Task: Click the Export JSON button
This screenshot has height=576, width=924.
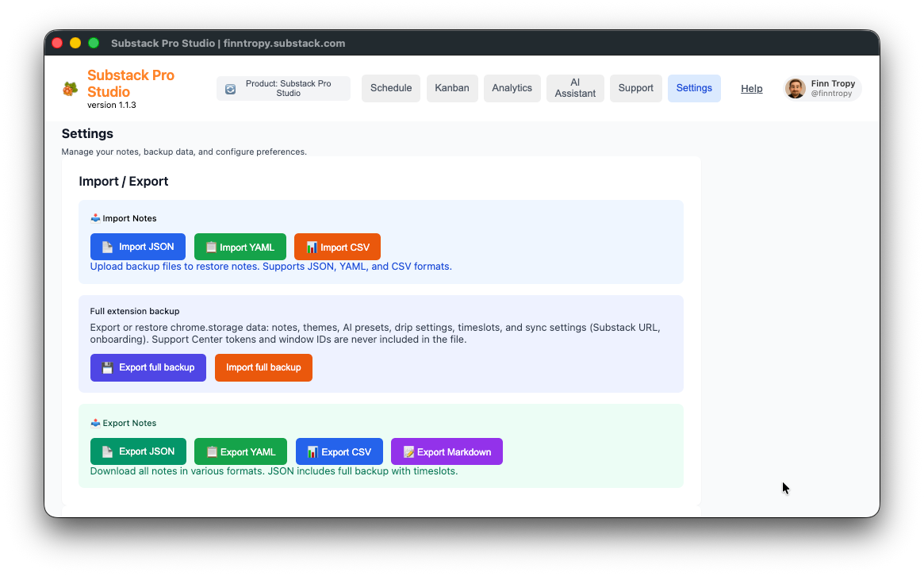Action: coord(139,451)
